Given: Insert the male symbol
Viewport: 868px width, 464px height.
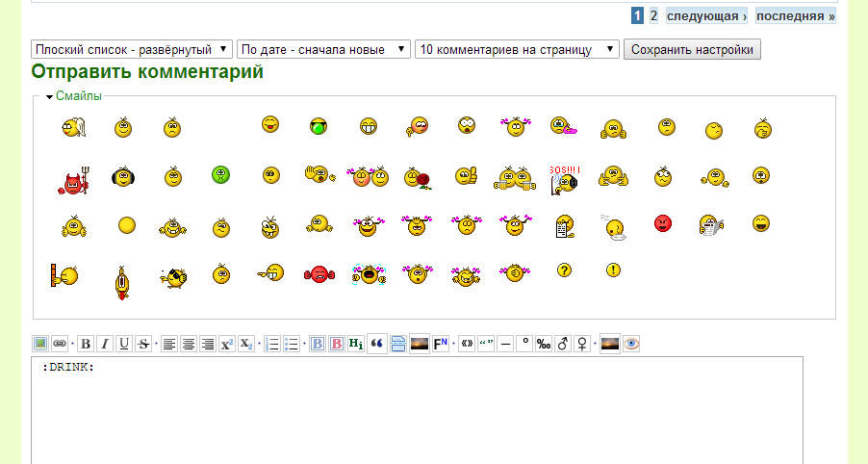Looking at the screenshot, I should 563,344.
